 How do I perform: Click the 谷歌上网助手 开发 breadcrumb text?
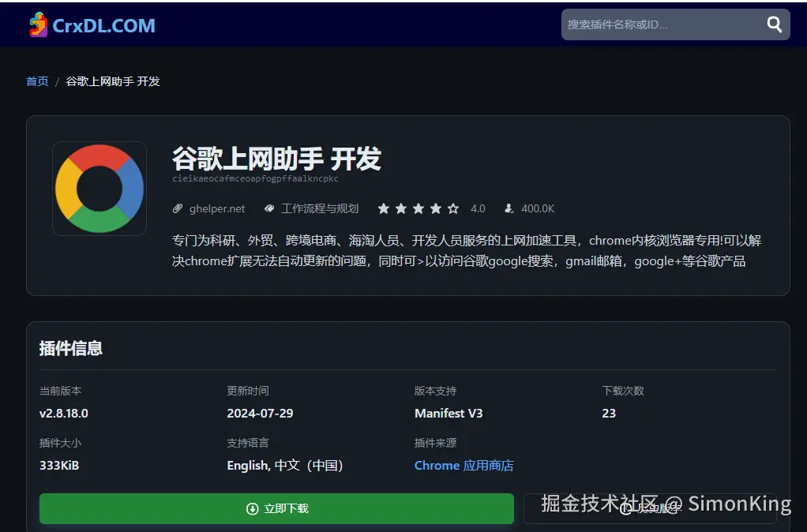pyautogui.click(x=113, y=81)
